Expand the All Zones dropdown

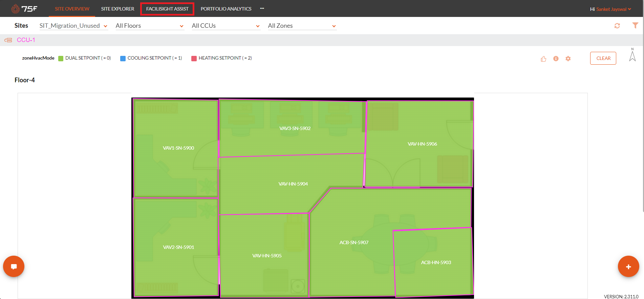pos(302,26)
